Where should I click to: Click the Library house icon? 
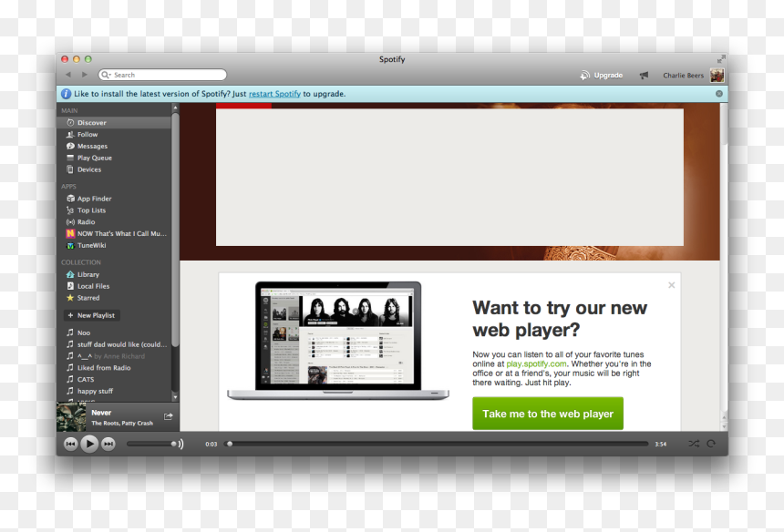[70, 274]
